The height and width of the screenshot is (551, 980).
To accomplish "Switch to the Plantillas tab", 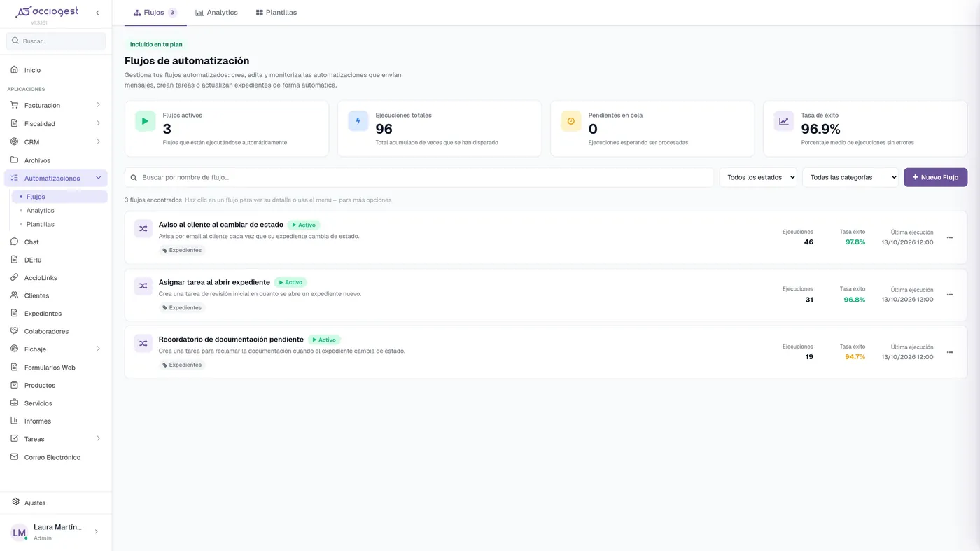I will click(x=276, y=13).
